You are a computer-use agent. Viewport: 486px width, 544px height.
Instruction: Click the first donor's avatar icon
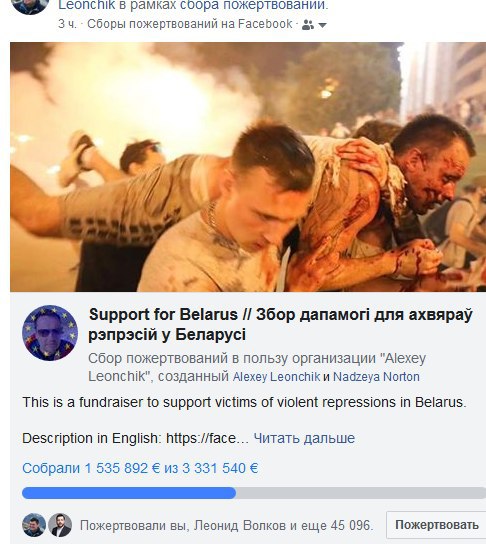click(x=34, y=525)
